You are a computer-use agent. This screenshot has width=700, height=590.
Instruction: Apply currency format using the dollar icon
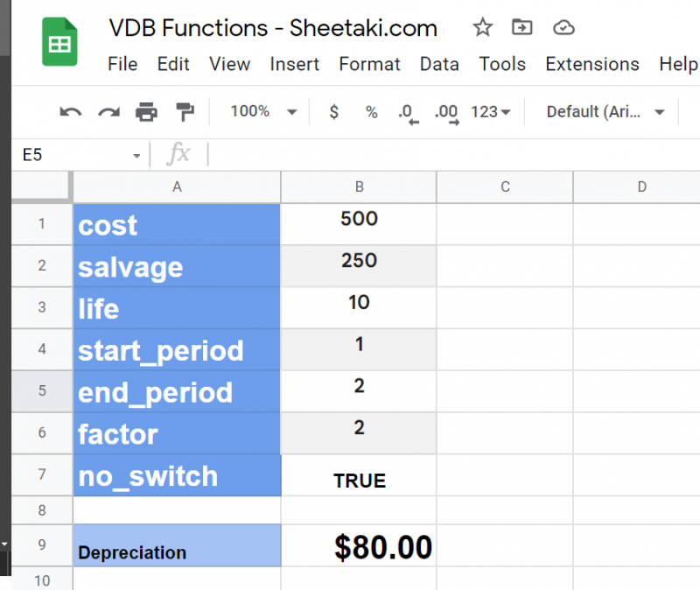tap(333, 112)
